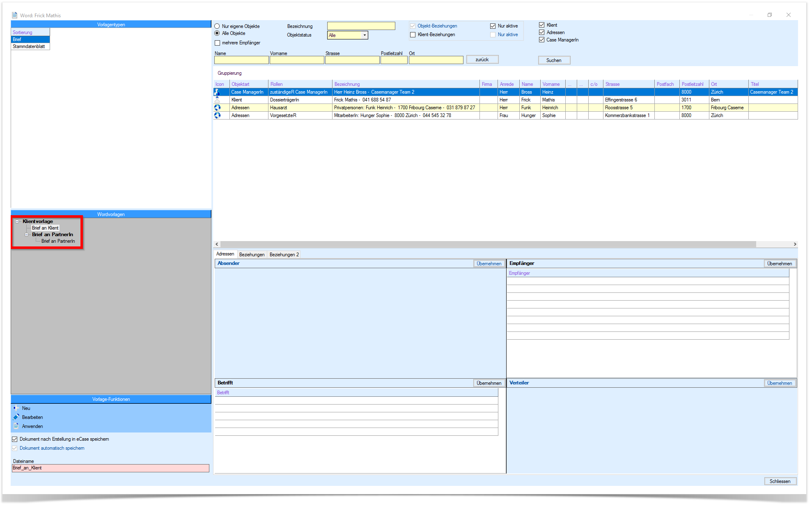Click the Name search field

tap(241, 60)
